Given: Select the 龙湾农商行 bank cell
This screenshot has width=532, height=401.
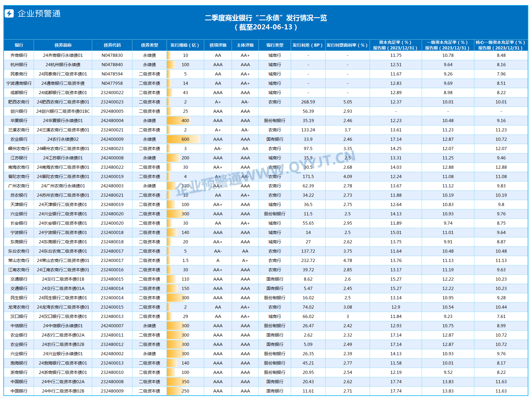Looking at the screenshot, I should (x=19, y=307).
